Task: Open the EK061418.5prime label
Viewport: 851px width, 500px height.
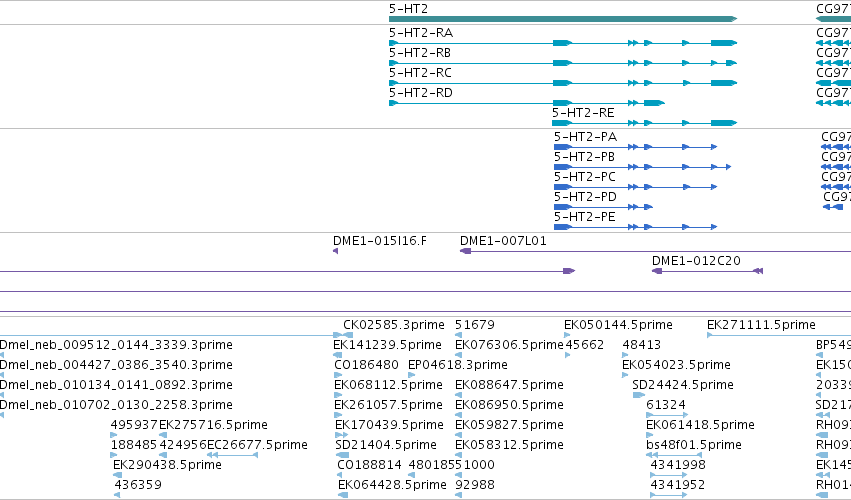Action: click(x=700, y=425)
